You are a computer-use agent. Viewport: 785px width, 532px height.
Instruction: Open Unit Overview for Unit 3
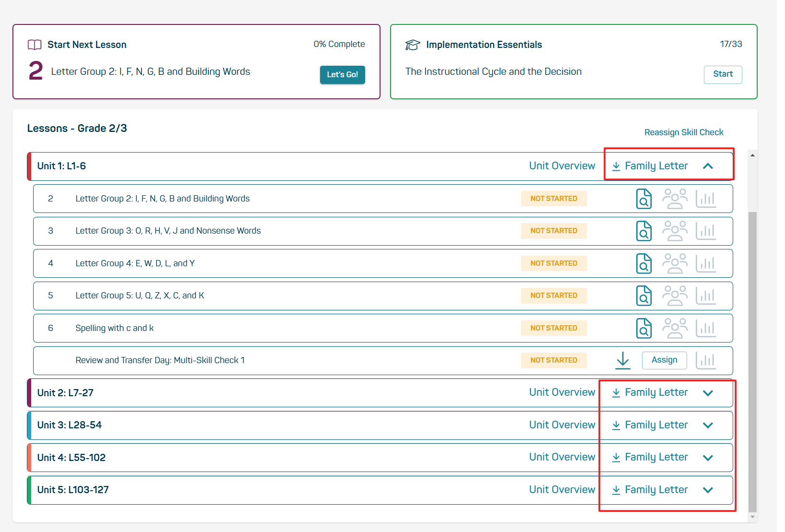(562, 425)
